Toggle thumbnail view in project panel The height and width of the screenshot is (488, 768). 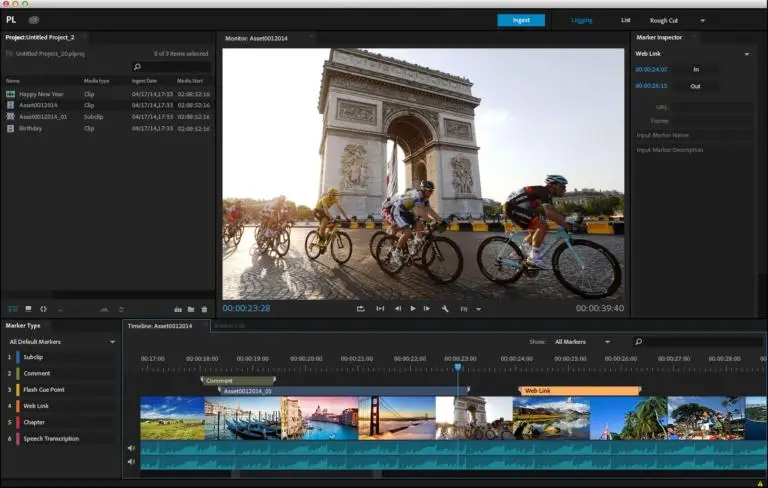(28, 309)
